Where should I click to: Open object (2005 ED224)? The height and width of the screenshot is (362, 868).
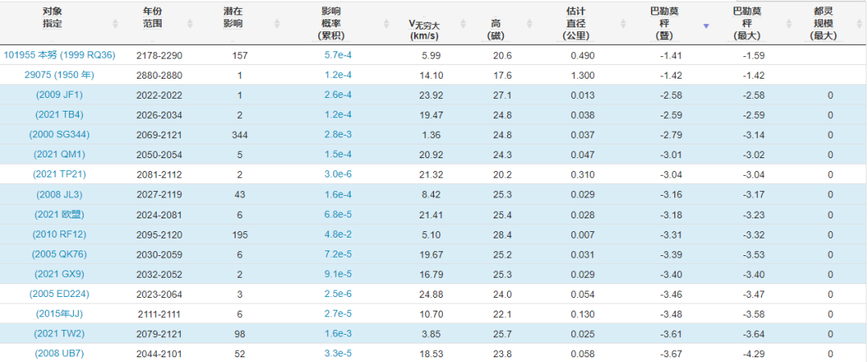coord(59,294)
